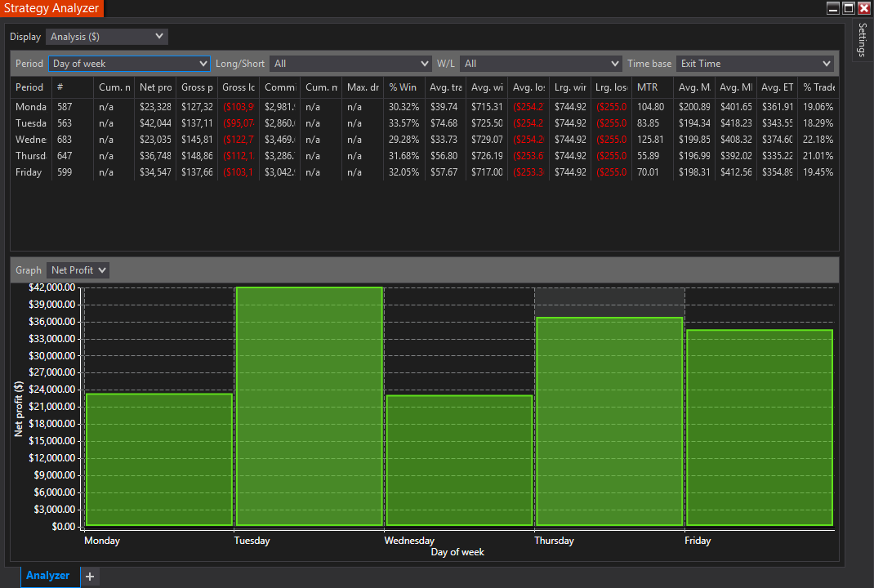Open the Graph Net Profit dropdown

(78, 270)
